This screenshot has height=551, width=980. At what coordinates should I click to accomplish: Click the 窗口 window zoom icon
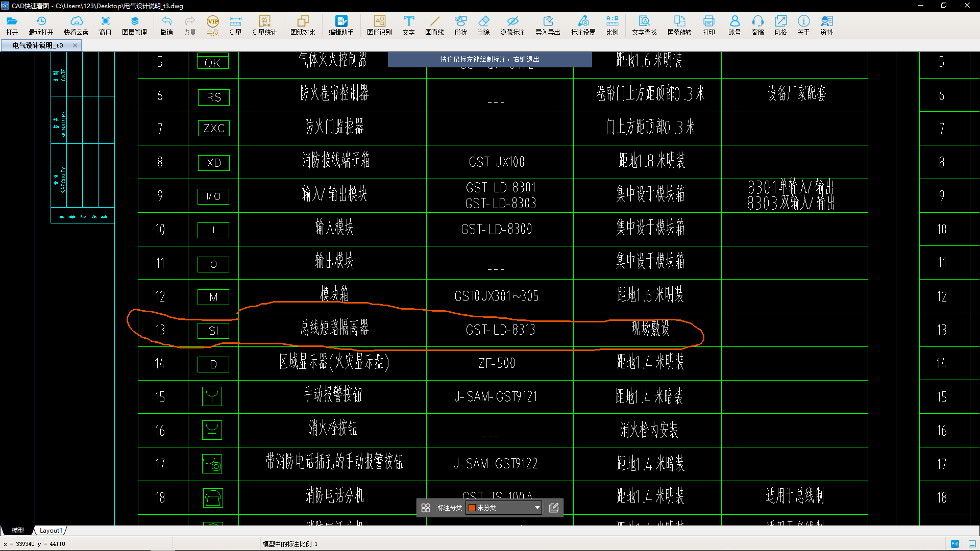click(105, 25)
